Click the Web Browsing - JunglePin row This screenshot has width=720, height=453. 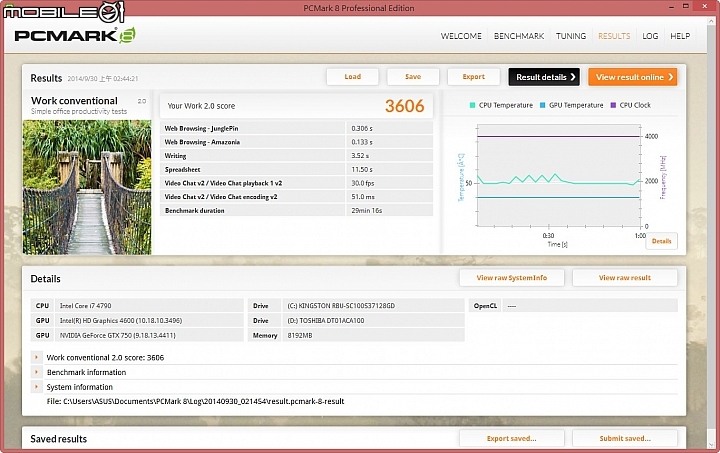(296, 128)
